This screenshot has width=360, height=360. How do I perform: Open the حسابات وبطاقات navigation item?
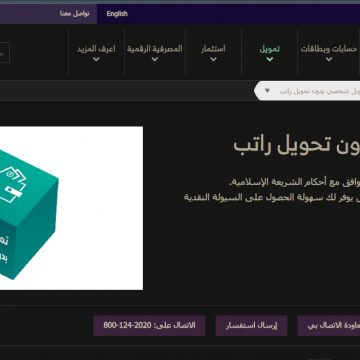click(329, 49)
